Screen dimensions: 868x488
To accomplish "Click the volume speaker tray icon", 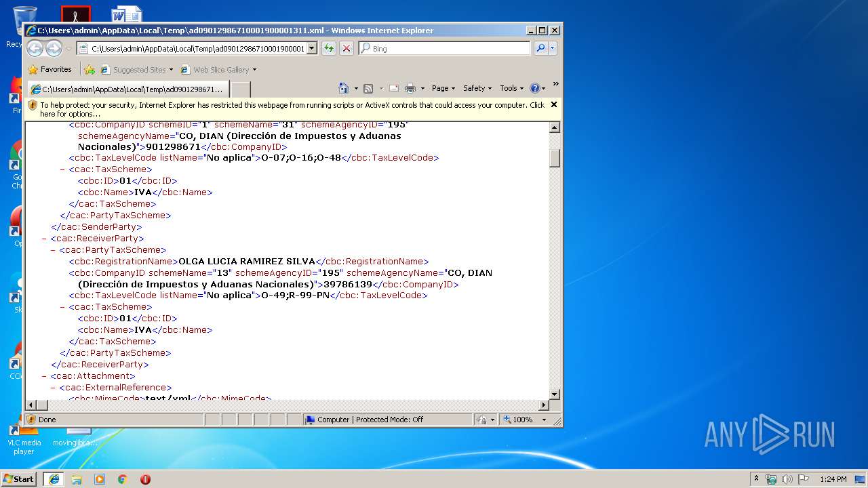I will (787, 479).
